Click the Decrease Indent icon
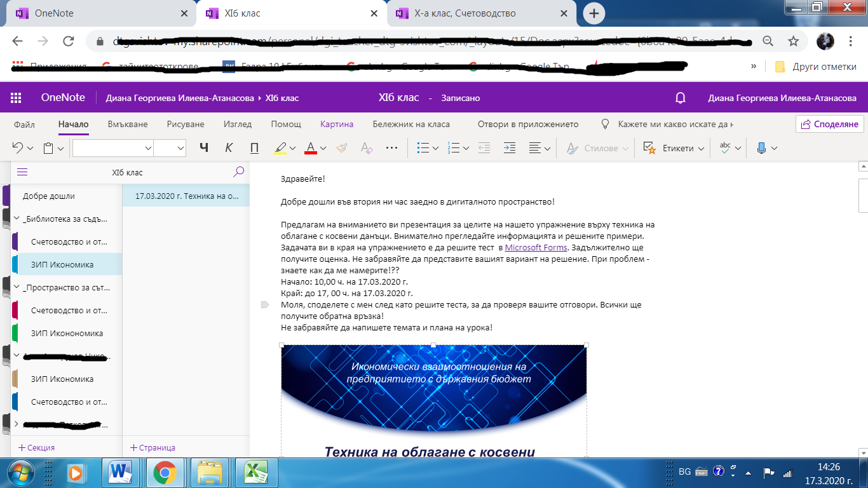 pos(484,148)
